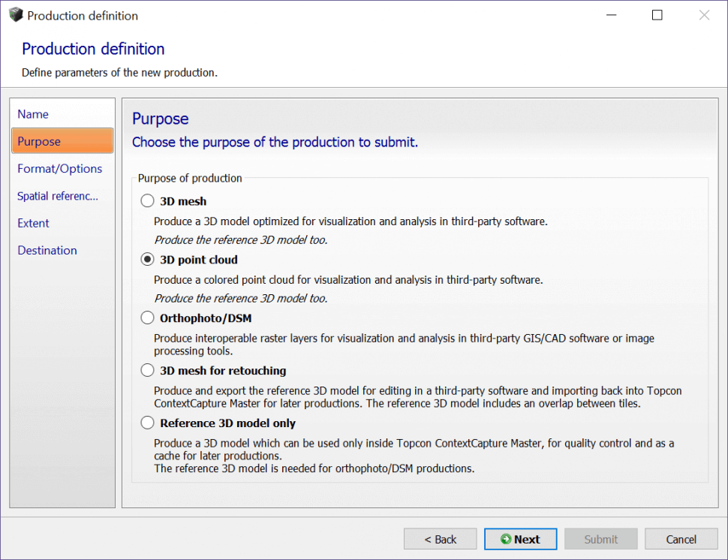728x560 pixels.
Task: Click 'Produce interoperable raster layers' description text
Action: pos(404,345)
